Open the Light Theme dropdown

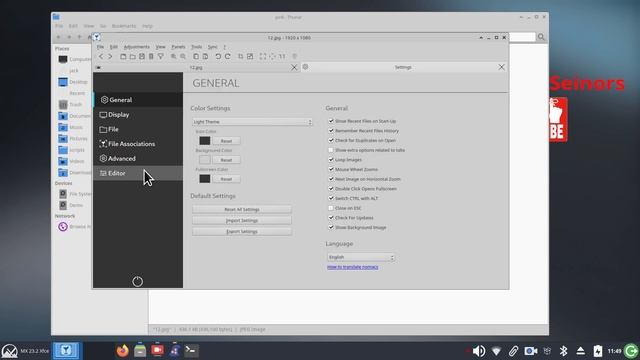(252, 122)
